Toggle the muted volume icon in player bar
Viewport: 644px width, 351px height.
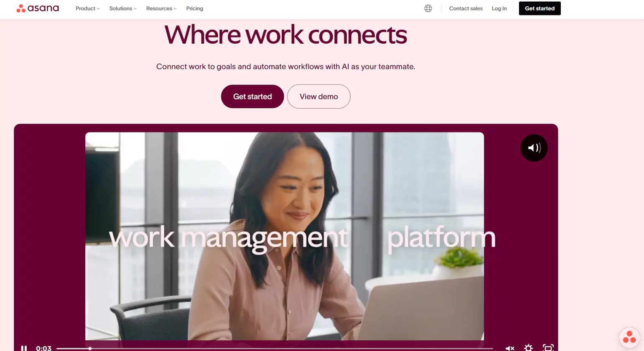tap(510, 348)
